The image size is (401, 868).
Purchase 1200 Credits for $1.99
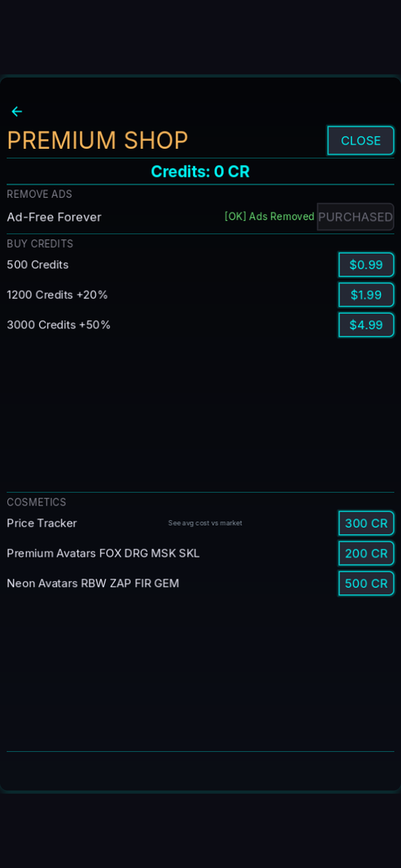coord(366,295)
